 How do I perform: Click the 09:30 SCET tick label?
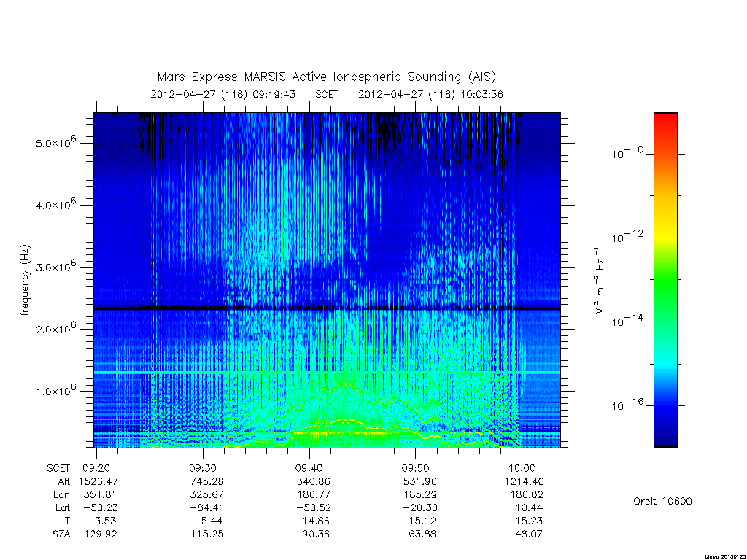click(x=203, y=468)
